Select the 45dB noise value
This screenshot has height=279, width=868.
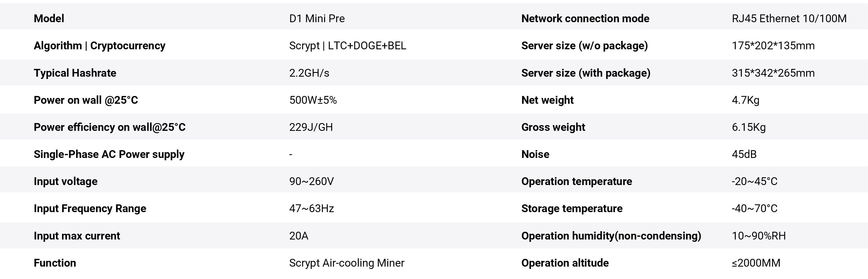click(744, 154)
